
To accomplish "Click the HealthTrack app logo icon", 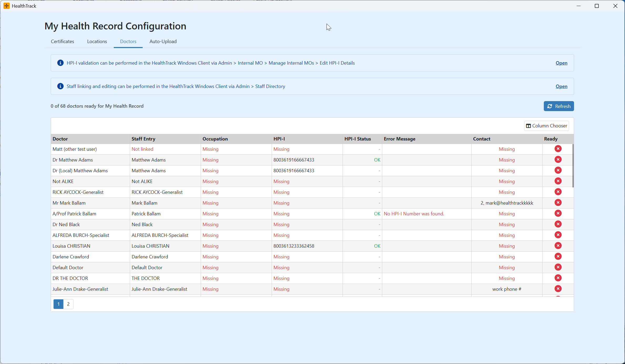I will [7, 6].
